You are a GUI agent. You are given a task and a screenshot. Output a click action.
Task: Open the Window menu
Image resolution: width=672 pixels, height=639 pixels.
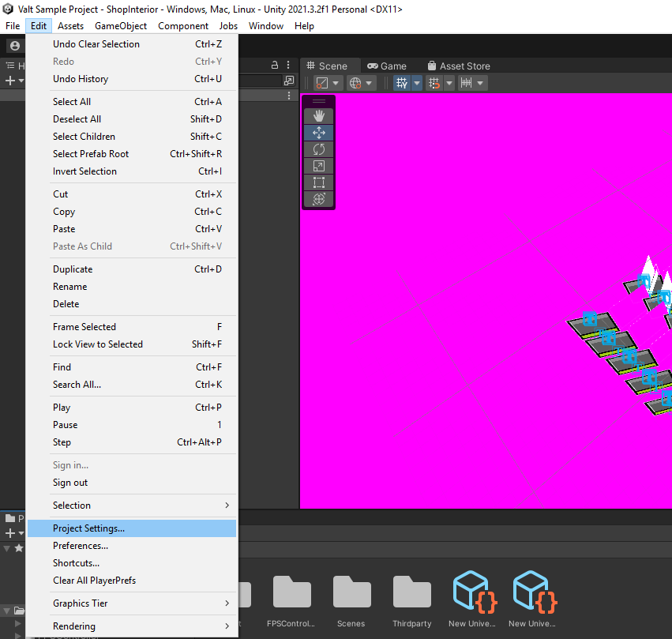[x=265, y=26]
